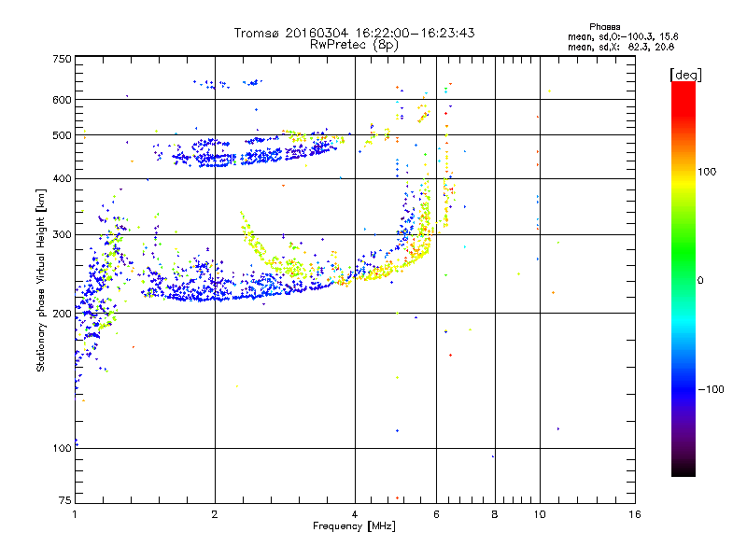Click the '10' frequency tick label

point(540,514)
